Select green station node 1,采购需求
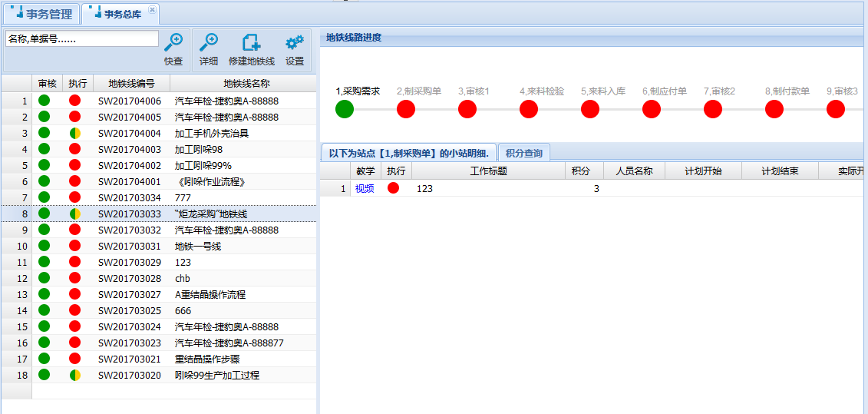 click(x=345, y=109)
